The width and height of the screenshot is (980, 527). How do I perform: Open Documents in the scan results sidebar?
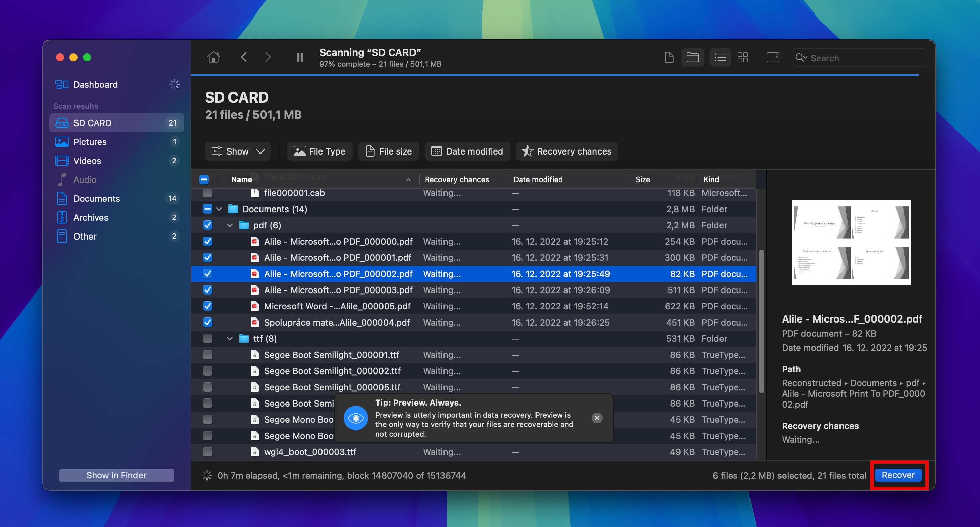pyautogui.click(x=96, y=199)
